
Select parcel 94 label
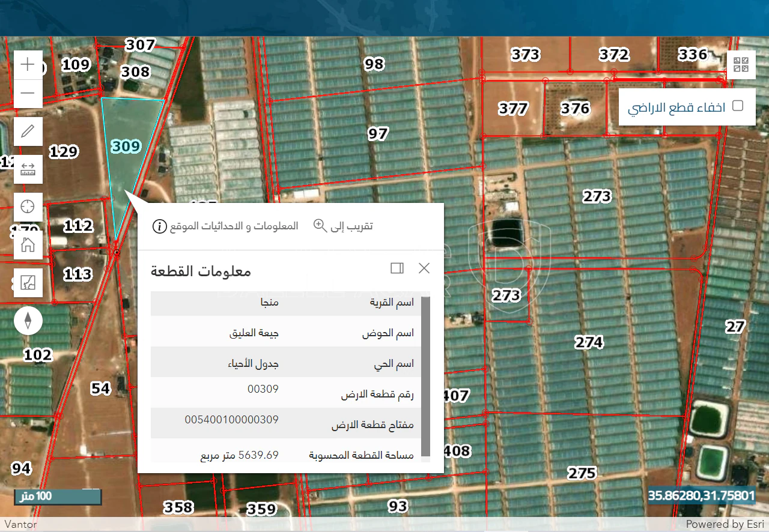[x=21, y=468]
